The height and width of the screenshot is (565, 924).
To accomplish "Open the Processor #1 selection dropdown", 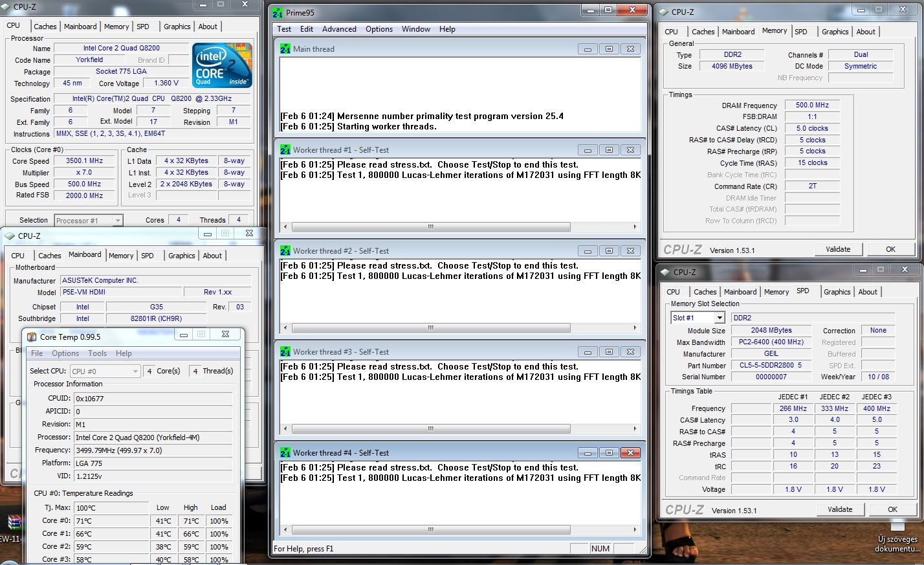I will tap(117, 221).
